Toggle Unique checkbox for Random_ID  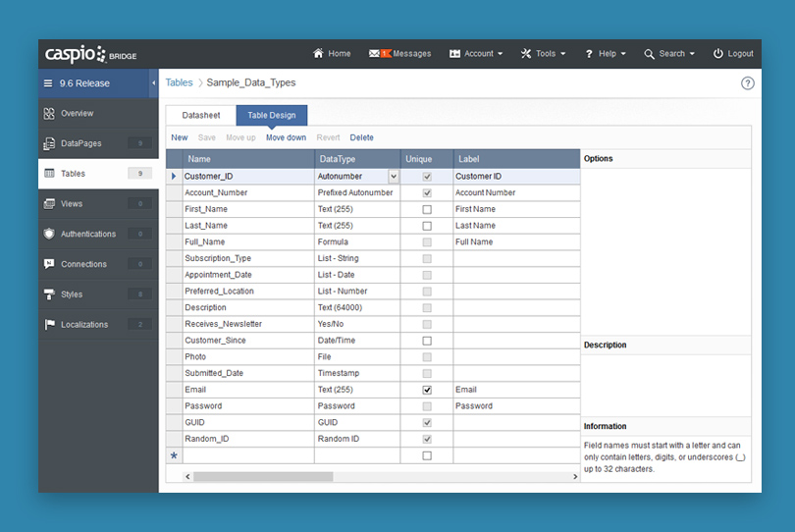tap(427, 439)
